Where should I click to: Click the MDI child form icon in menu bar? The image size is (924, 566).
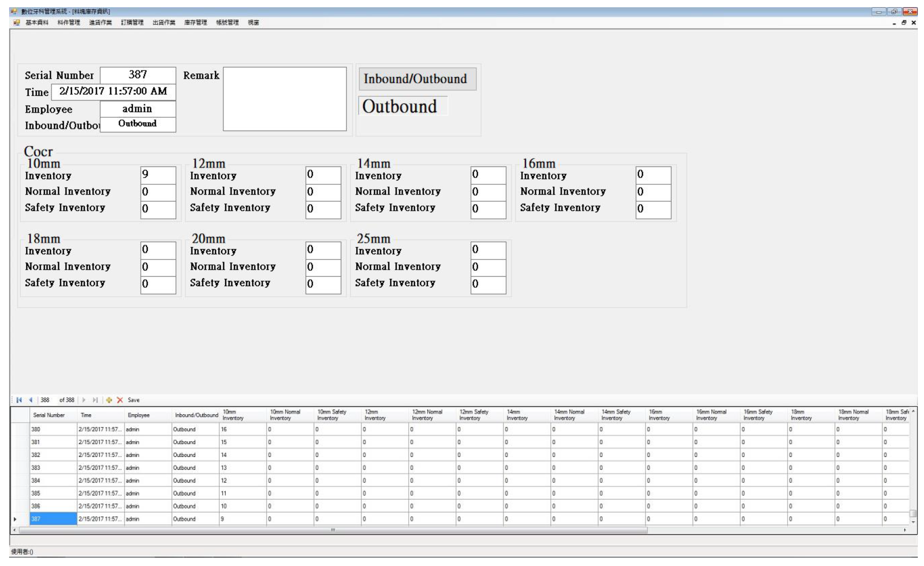point(17,22)
